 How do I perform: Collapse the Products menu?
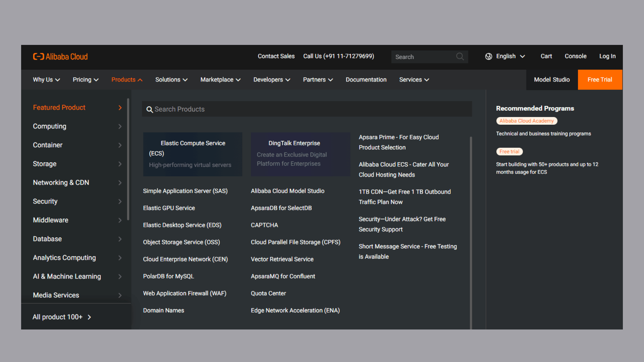point(127,80)
